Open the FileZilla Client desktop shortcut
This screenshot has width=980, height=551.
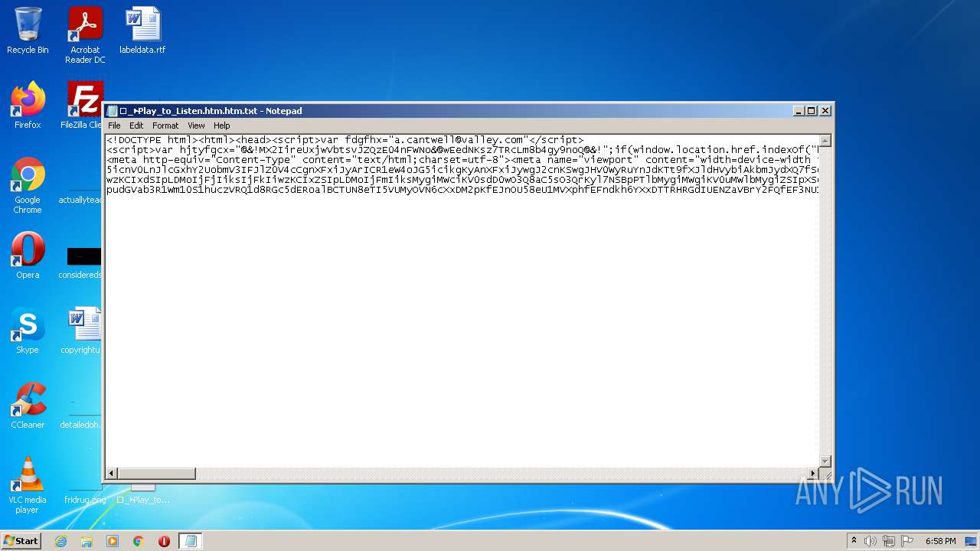click(83, 106)
